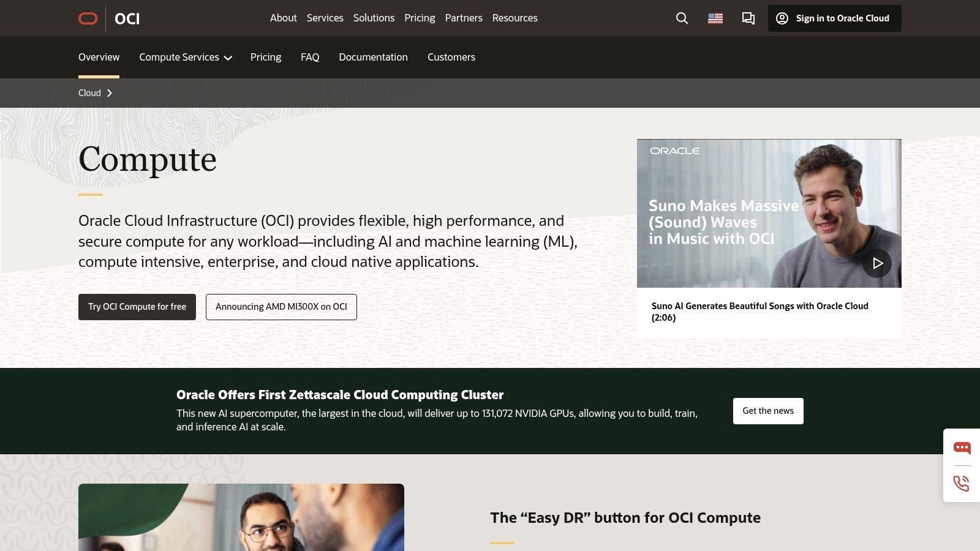Screen dimensions: 980x551
Task: Click the Get the news button
Action: (768, 411)
